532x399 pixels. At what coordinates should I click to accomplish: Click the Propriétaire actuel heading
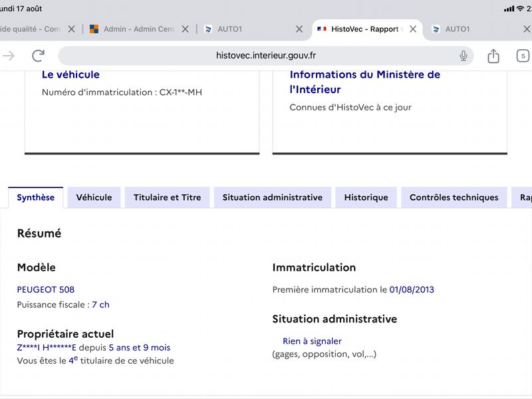point(65,334)
